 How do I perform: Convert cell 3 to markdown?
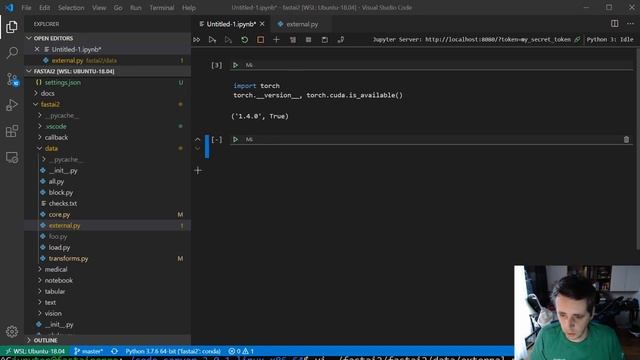[249, 65]
